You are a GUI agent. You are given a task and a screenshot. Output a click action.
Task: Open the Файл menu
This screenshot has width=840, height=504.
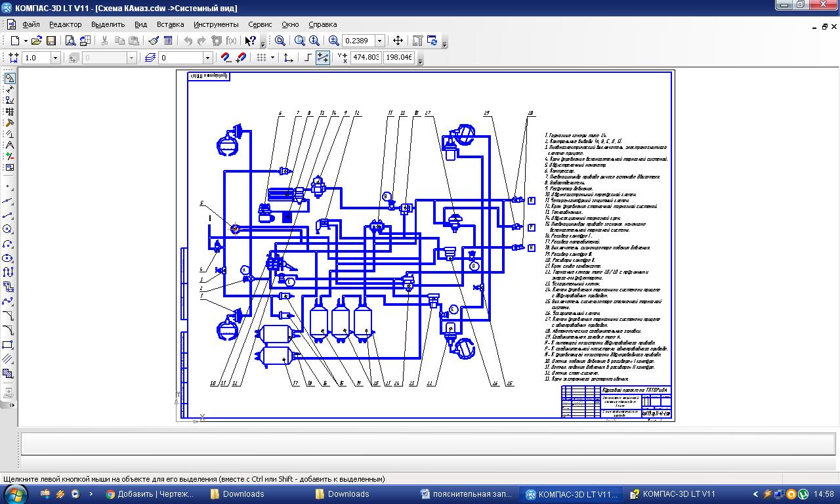(31, 24)
